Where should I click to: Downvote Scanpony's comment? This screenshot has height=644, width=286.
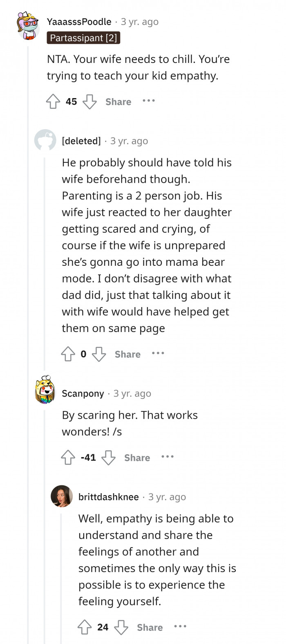tap(108, 458)
